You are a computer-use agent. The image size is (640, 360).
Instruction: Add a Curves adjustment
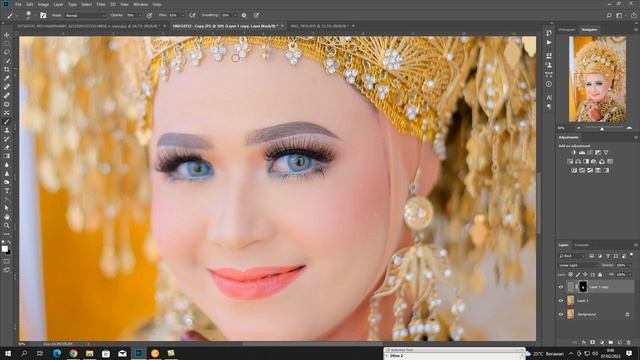point(590,152)
